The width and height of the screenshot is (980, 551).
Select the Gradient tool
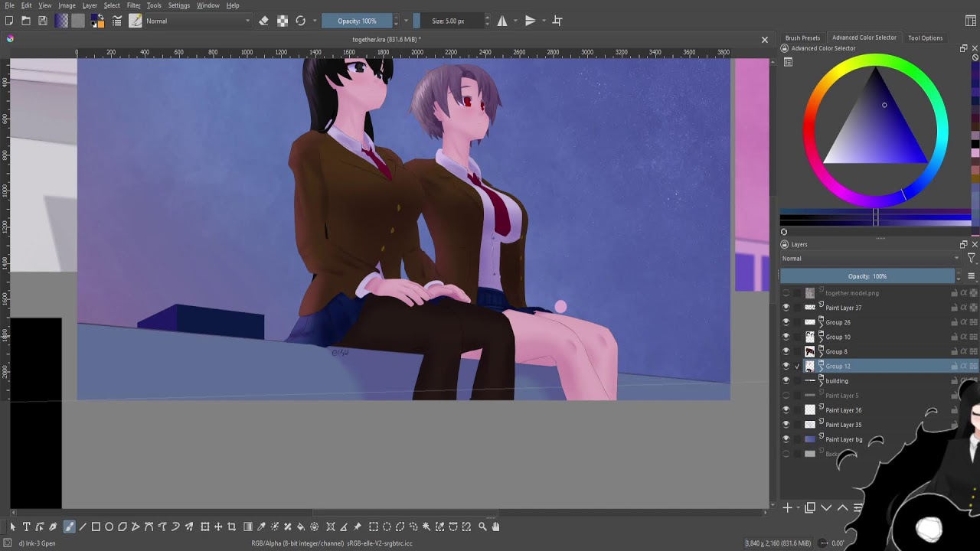point(248,527)
